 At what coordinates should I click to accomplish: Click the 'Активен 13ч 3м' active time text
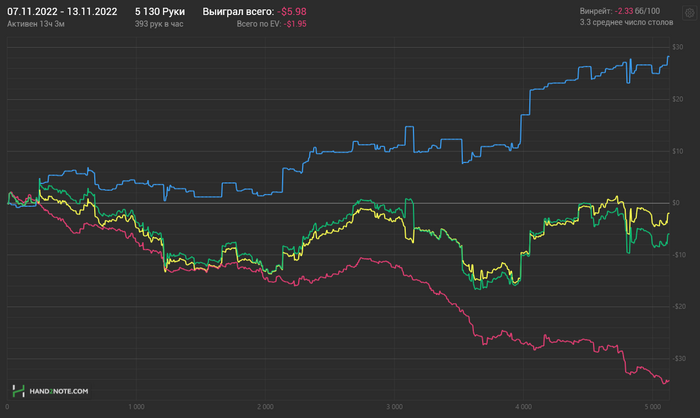36,24
